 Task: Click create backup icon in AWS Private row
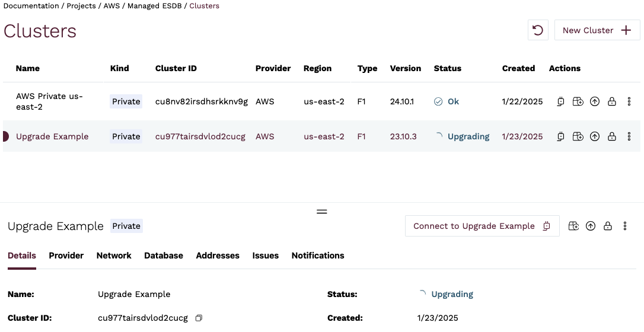click(578, 102)
